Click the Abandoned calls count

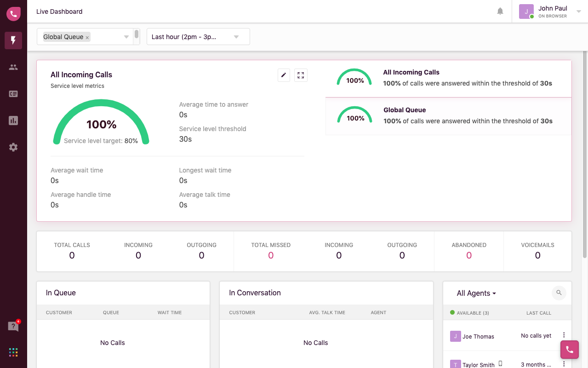click(469, 255)
